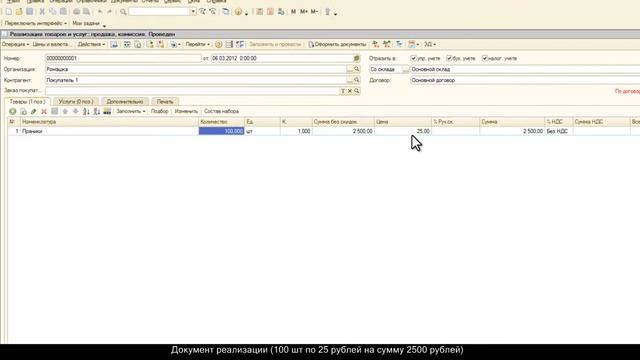Open the Перейти dropdown menu
This screenshot has width=640, height=360.
point(198,44)
